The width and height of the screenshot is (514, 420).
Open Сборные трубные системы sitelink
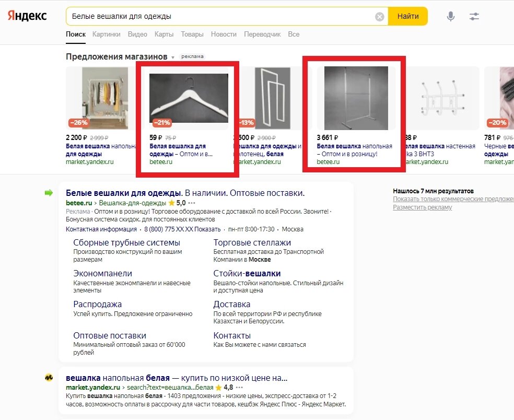pyautogui.click(x=126, y=242)
